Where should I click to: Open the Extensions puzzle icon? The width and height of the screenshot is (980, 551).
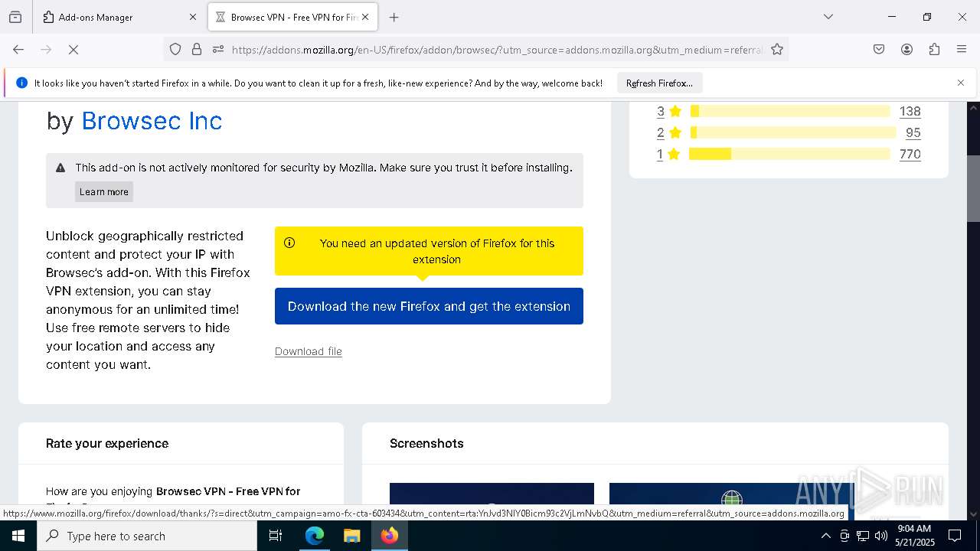click(x=934, y=49)
